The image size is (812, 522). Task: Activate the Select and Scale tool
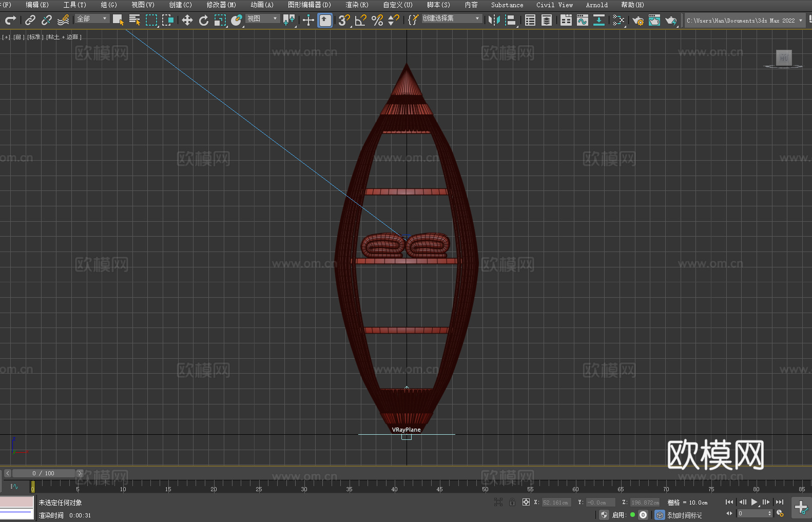[220, 20]
